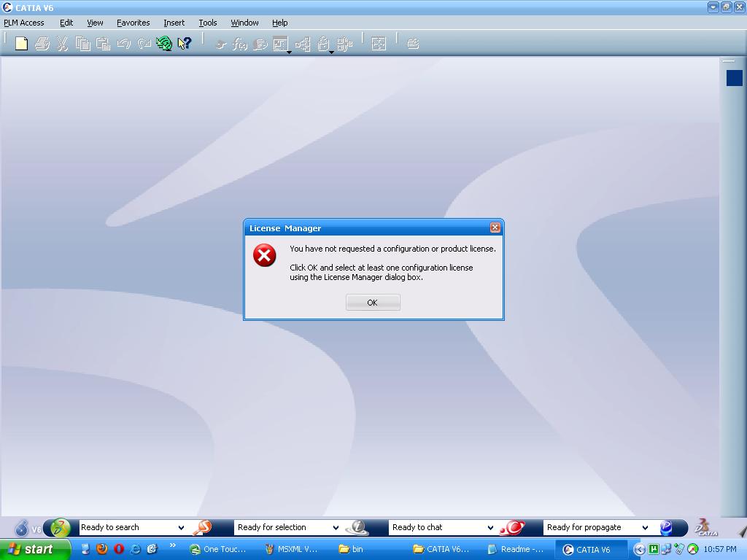This screenshot has height=560, width=747.
Task: Click the orange search magnifier icon
Action: tap(202, 527)
